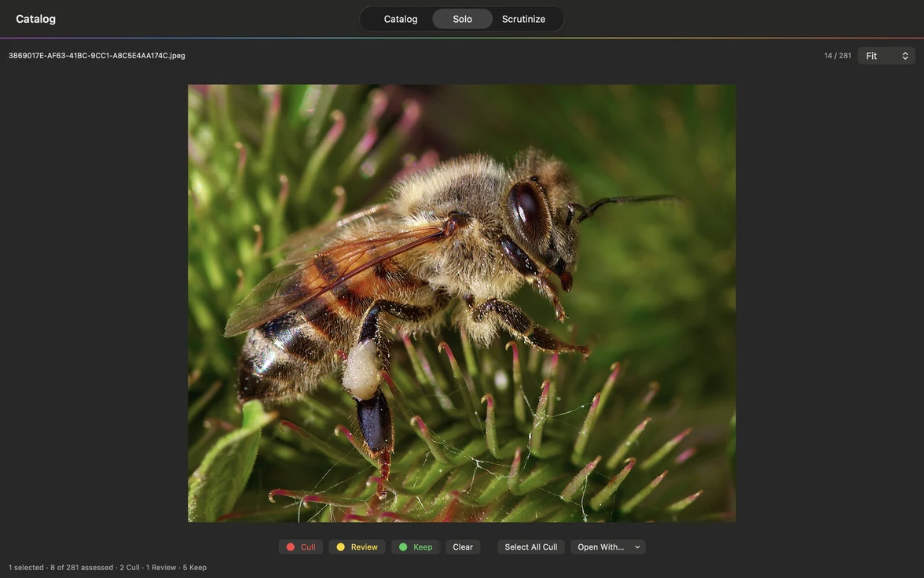Click the 14 / 281 image counter
The height and width of the screenshot is (578, 924).
tap(838, 55)
